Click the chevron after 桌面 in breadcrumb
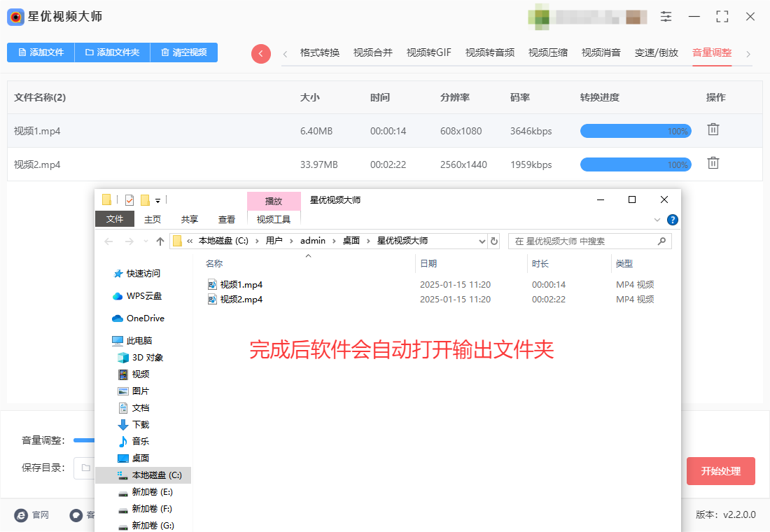The width and height of the screenshot is (770, 532). click(368, 241)
